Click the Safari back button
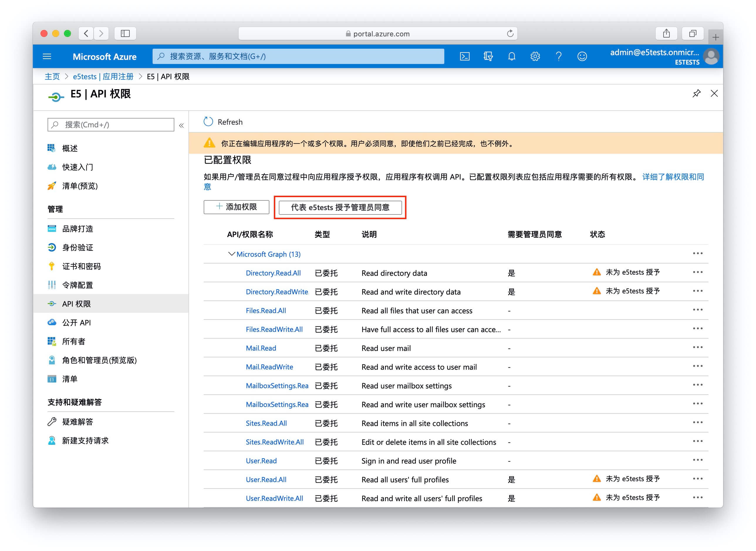Screen dimensions: 756x551 click(x=86, y=33)
